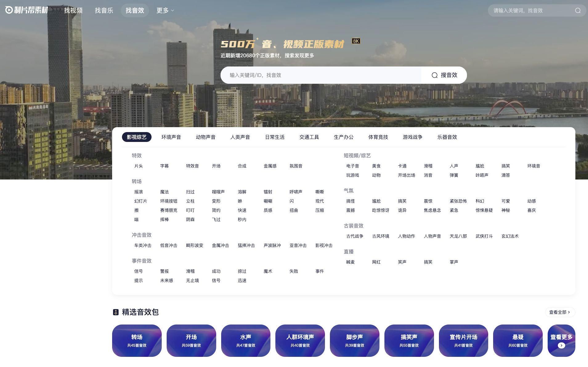Image resolution: width=588 pixels, height=367 pixels.
Task: Select the 掌声 tag under 直播
Action: click(x=454, y=262)
